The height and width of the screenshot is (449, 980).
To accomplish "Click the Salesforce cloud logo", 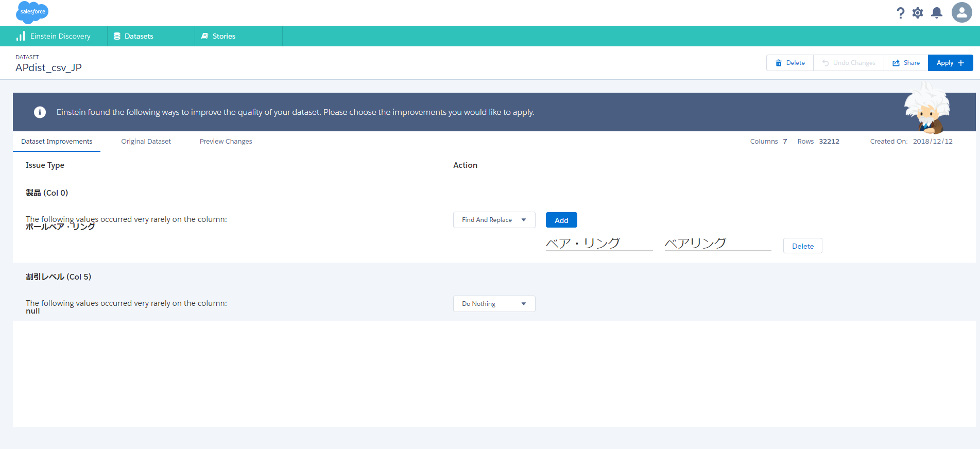I will pyautogui.click(x=32, y=12).
